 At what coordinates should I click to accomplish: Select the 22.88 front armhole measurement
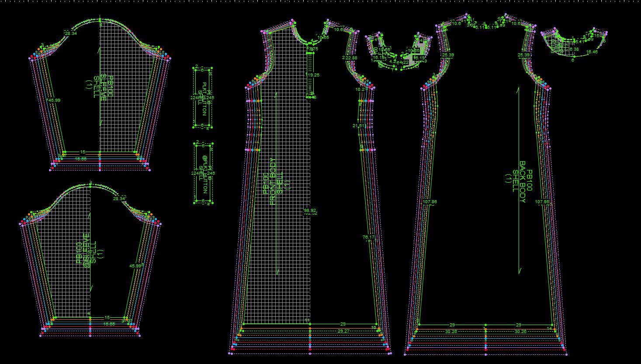pos(351,58)
